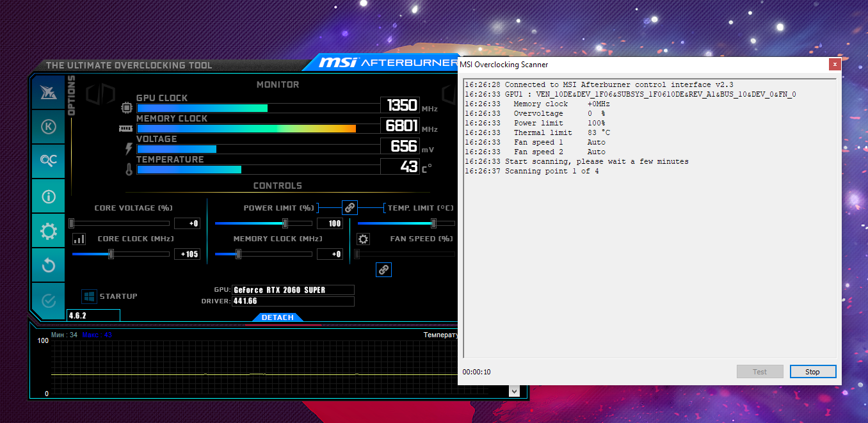Click the GPU clock 1350 MHz readout

tap(401, 105)
